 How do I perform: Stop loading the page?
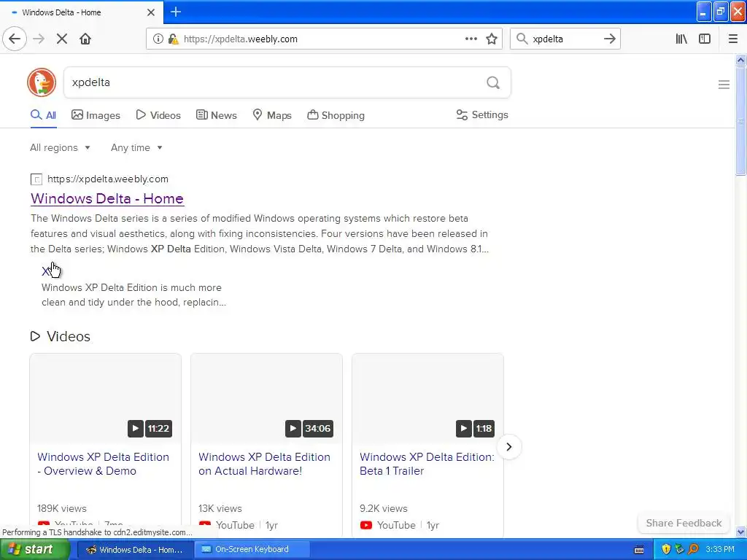point(62,39)
